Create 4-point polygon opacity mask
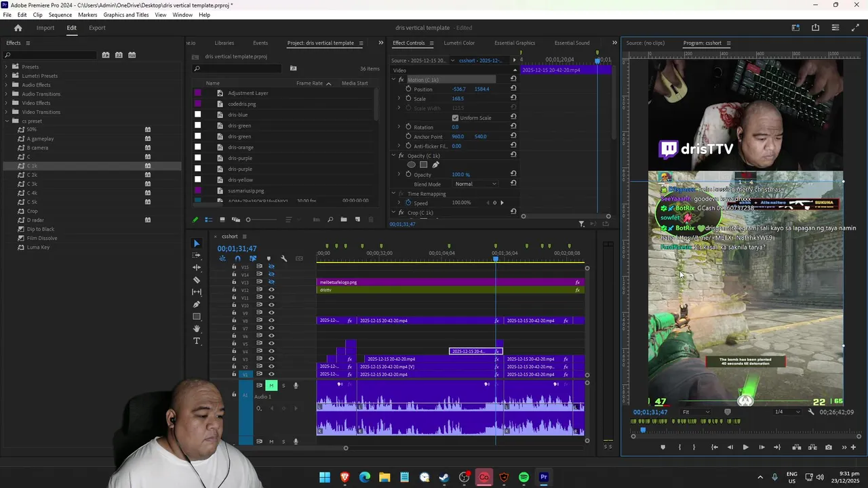Screen dimensions: 868x488 point(423,165)
